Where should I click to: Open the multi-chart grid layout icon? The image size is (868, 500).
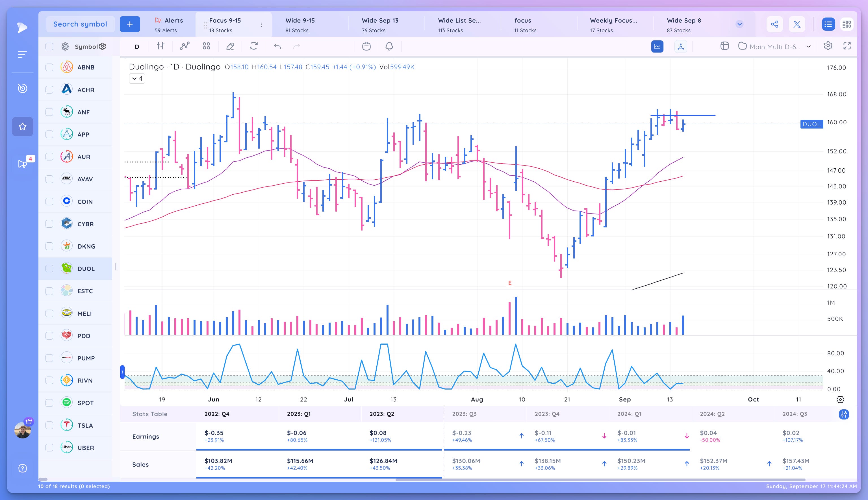207,46
